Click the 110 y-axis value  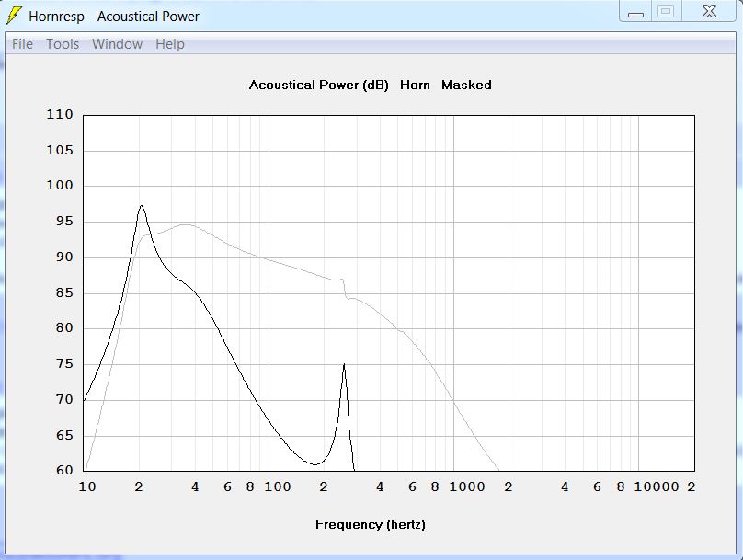coord(60,114)
